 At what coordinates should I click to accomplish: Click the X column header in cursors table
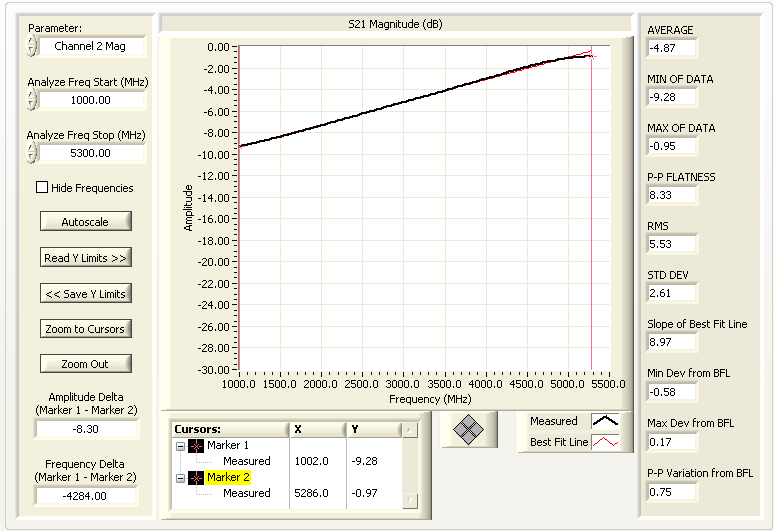click(318, 429)
